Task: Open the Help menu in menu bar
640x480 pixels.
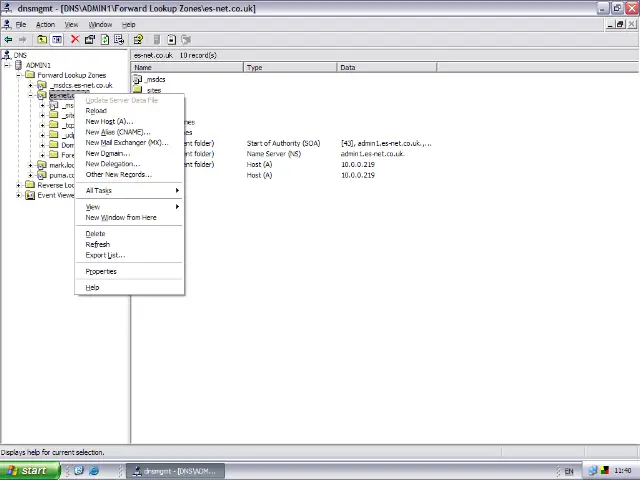Action: [x=128, y=24]
